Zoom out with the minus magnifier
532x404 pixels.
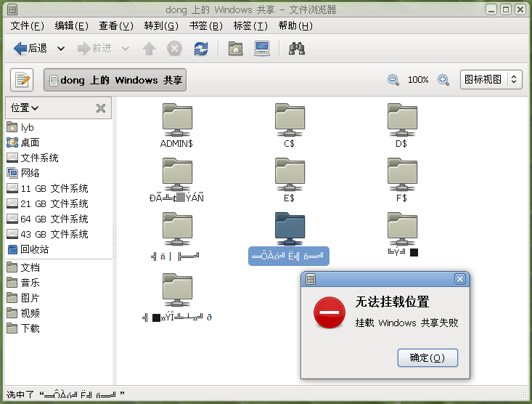(x=393, y=80)
